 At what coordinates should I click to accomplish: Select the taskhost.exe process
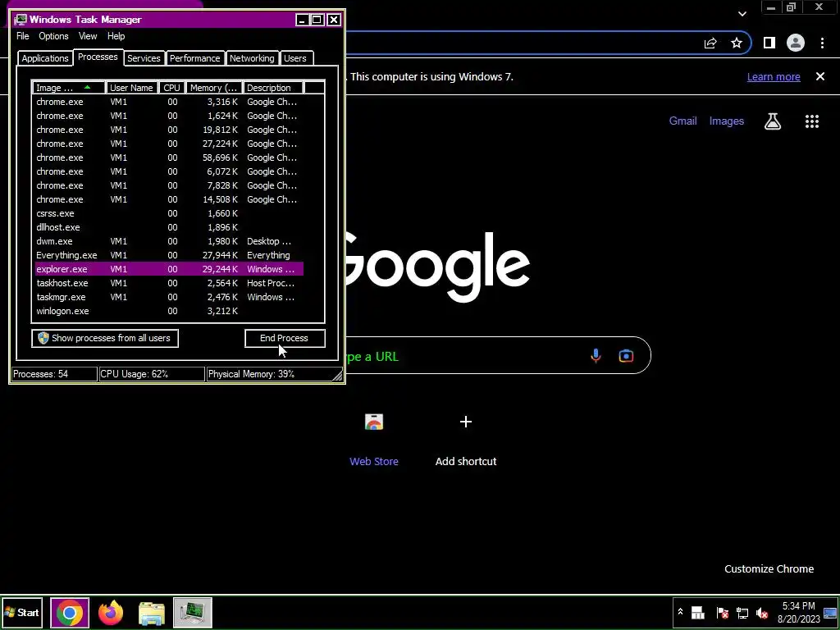[x=169, y=283]
